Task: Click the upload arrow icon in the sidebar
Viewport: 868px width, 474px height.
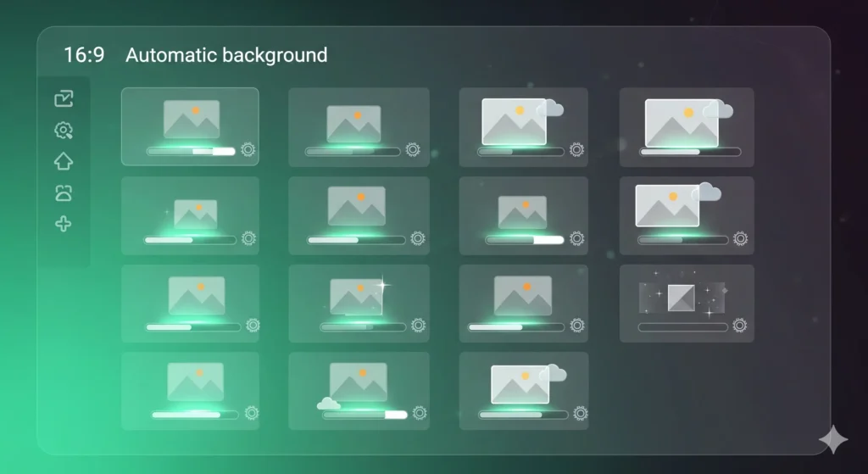Action: [x=64, y=161]
